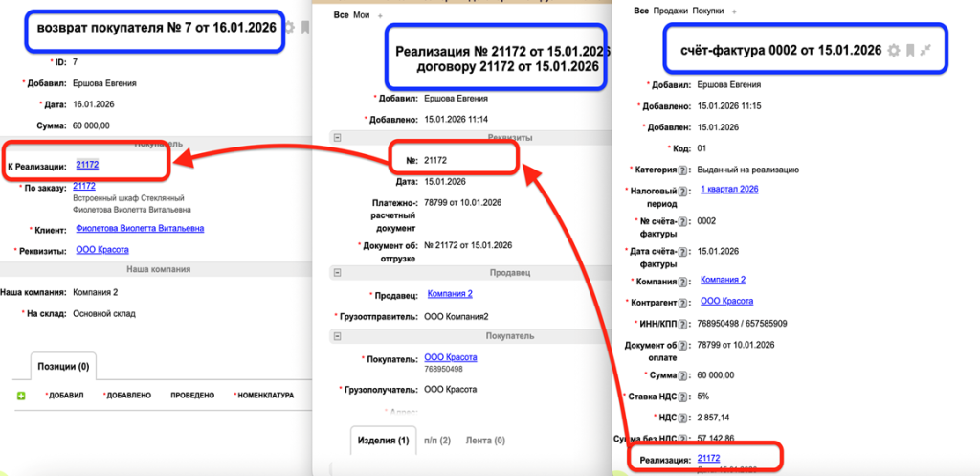Open the Позиции (0) tab
The height and width of the screenshot is (476, 980).
63,367
